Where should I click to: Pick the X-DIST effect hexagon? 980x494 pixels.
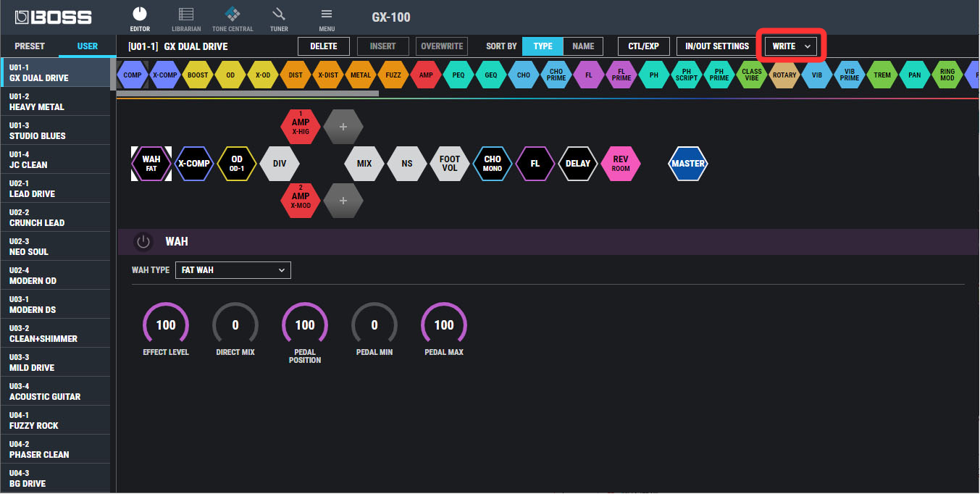click(x=328, y=75)
